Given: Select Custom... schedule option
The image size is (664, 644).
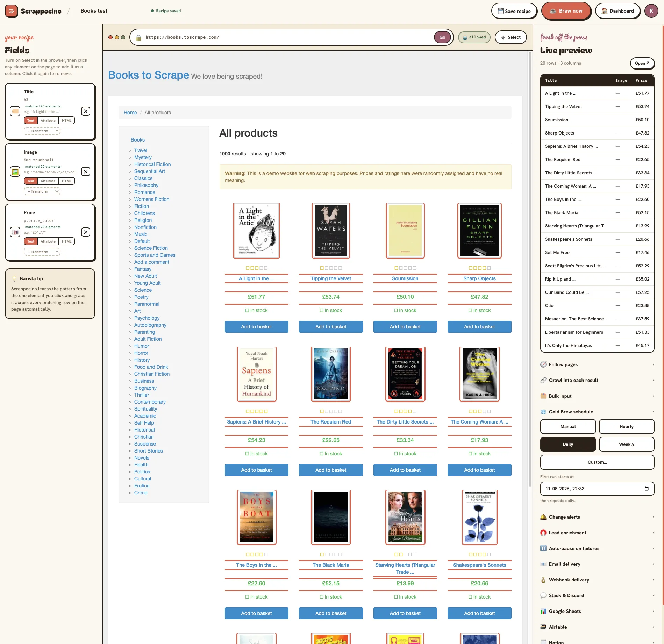Looking at the screenshot, I should click(x=597, y=462).
